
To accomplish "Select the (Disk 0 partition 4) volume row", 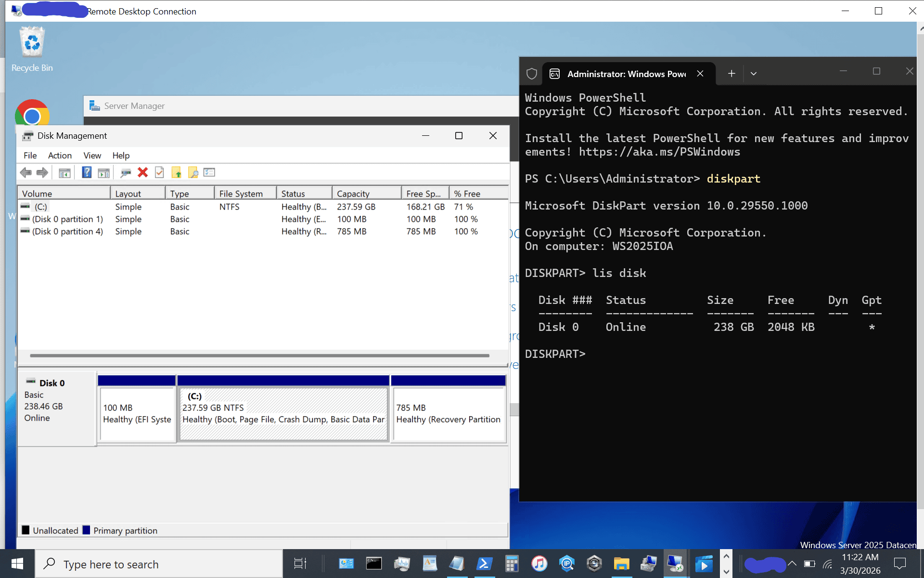I will tap(263, 231).
